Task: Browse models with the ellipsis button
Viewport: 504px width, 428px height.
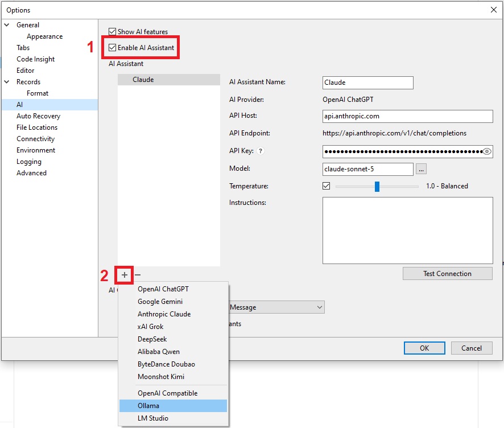Action: [x=421, y=169]
